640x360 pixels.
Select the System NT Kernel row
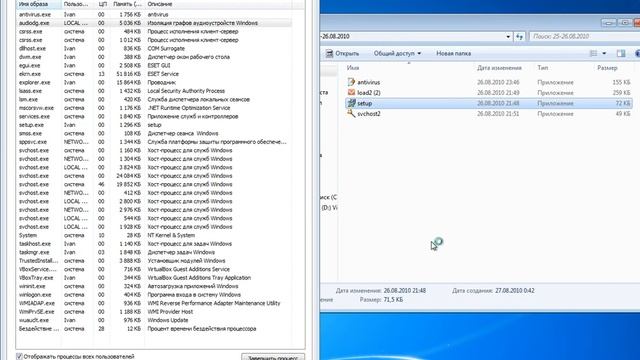tap(154, 235)
